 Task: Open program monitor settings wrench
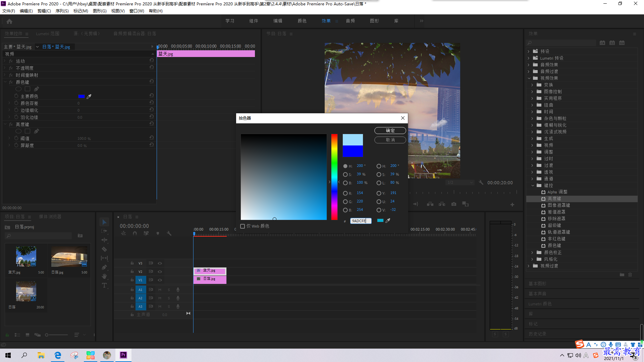[481, 183]
